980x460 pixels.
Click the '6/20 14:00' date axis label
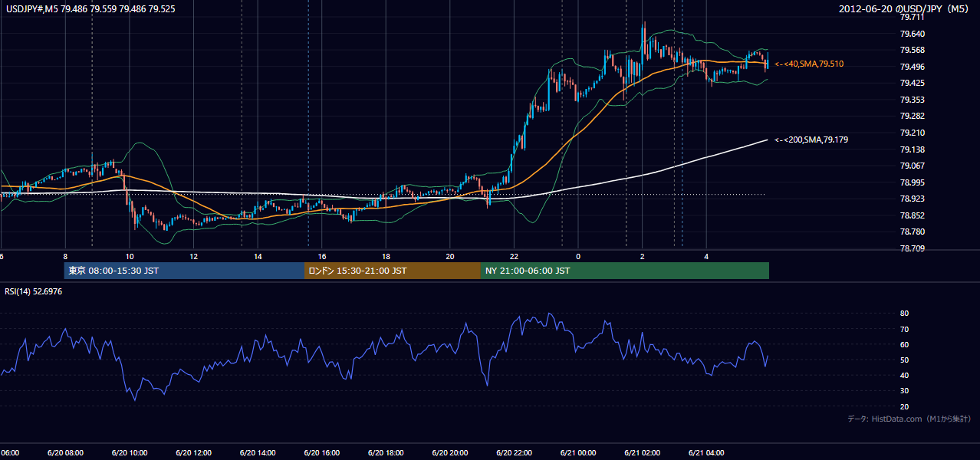pos(258,453)
